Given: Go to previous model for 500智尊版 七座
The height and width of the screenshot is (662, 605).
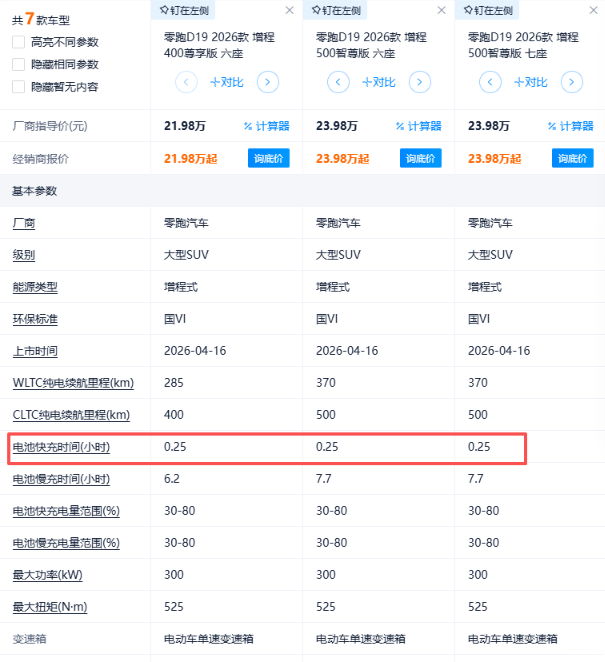Looking at the screenshot, I should (x=490, y=82).
